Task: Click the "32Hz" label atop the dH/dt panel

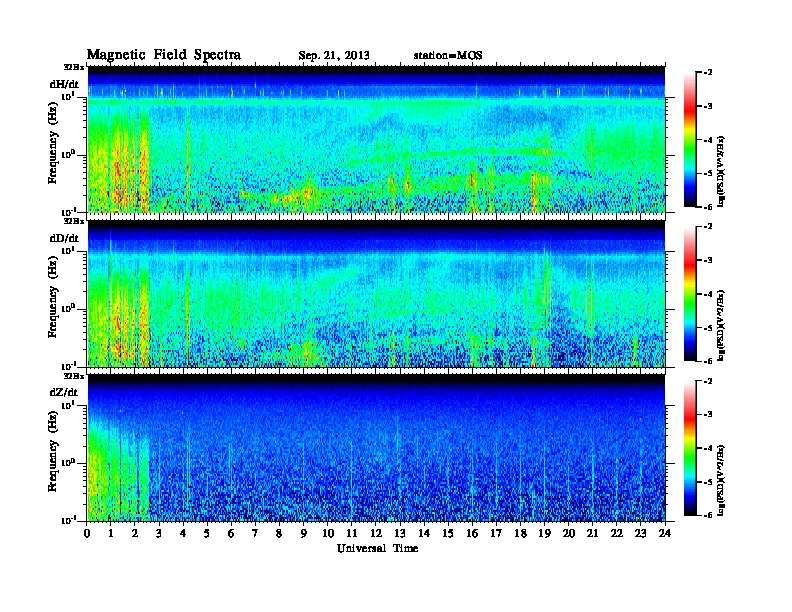Action: point(74,67)
